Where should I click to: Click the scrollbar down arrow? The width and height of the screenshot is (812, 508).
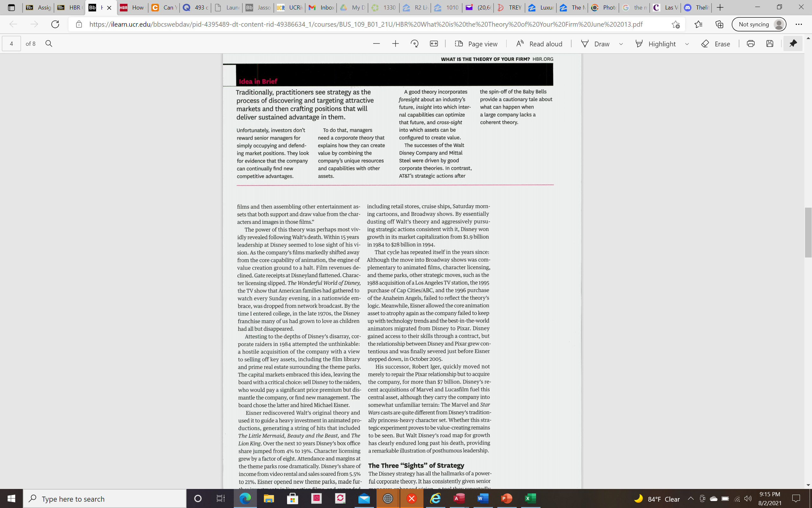pos(808,485)
